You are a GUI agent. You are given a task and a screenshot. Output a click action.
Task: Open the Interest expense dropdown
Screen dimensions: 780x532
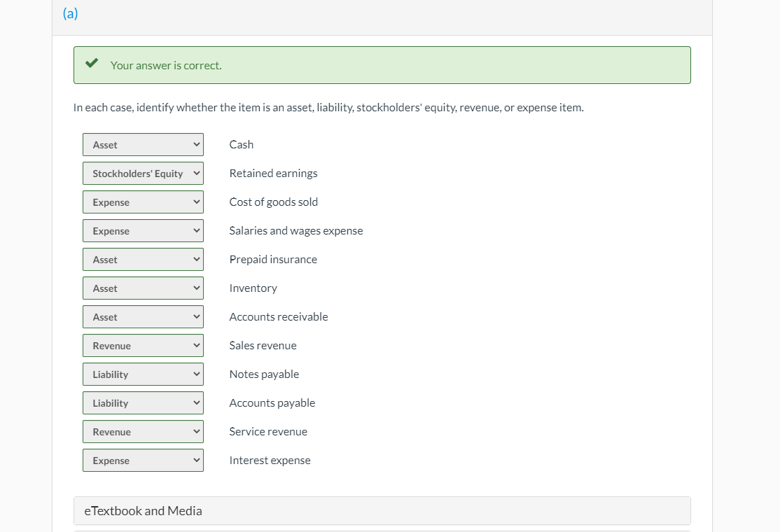pos(143,461)
